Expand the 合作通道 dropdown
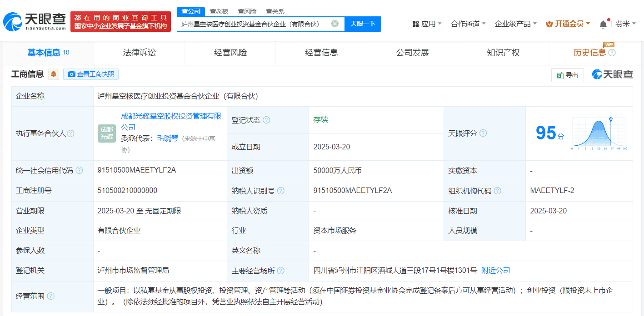Viewport: 644px width, 316px height. coord(468,24)
